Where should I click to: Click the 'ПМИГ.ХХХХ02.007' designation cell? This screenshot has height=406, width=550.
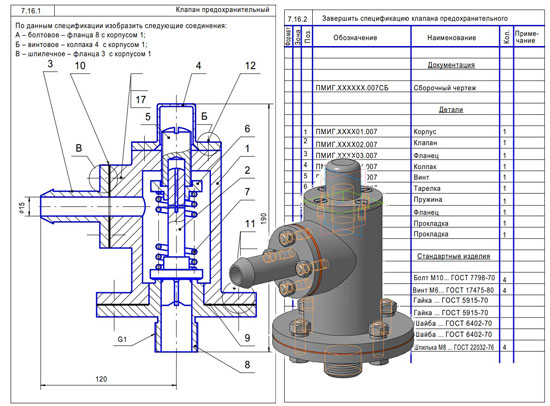point(346,144)
